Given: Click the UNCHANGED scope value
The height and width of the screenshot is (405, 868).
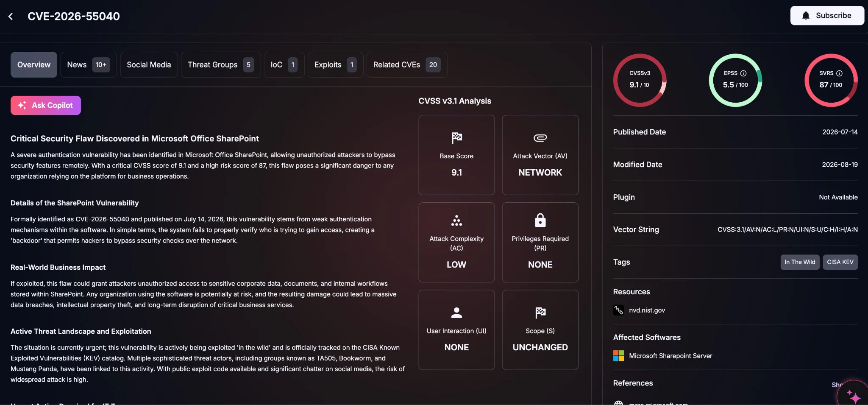Looking at the screenshot, I should (540, 347).
